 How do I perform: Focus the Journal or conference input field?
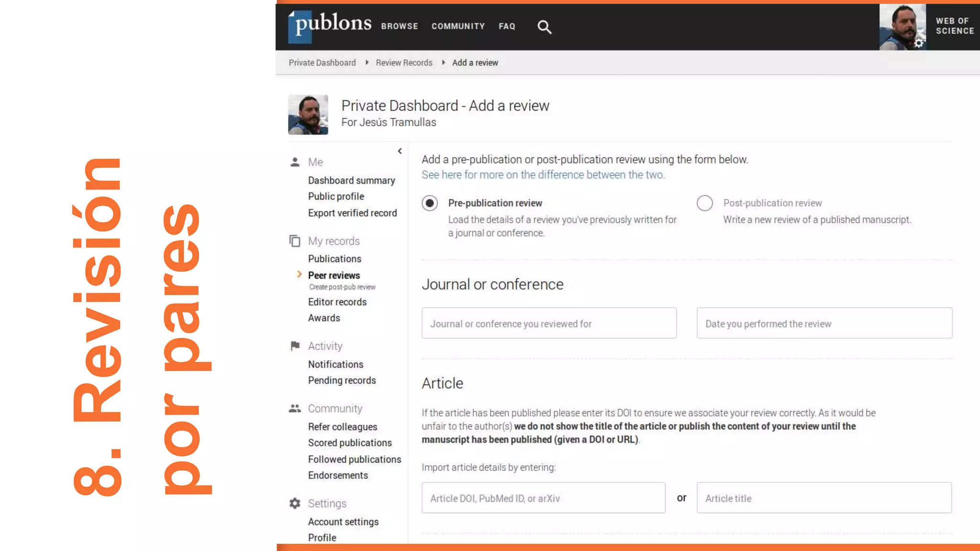pos(549,323)
